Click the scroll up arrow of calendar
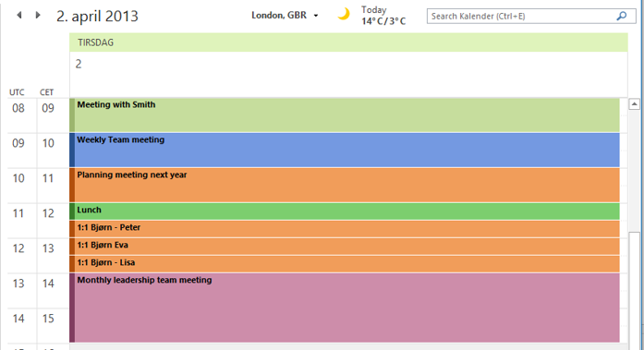644x350 pixels. point(634,104)
